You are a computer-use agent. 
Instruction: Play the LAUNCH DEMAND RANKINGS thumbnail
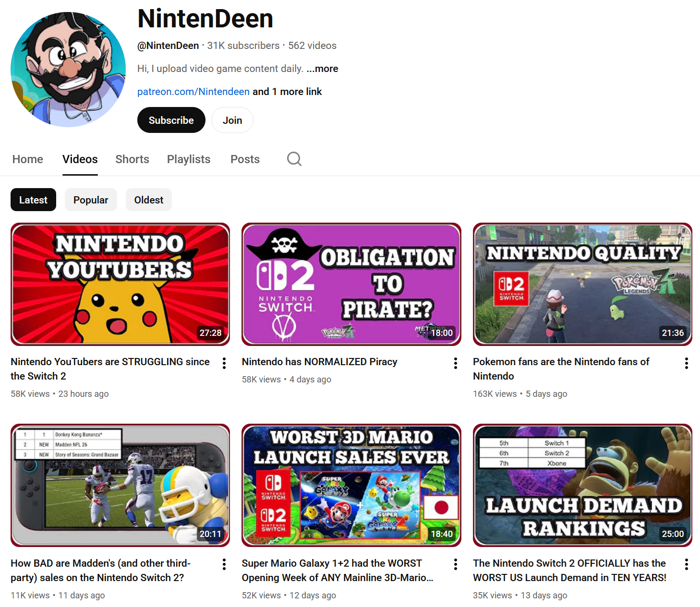[x=582, y=485]
